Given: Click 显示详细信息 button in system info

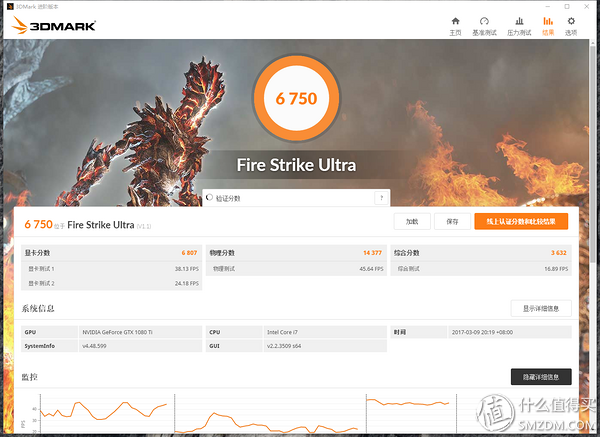Looking at the screenshot, I should coord(541,308).
